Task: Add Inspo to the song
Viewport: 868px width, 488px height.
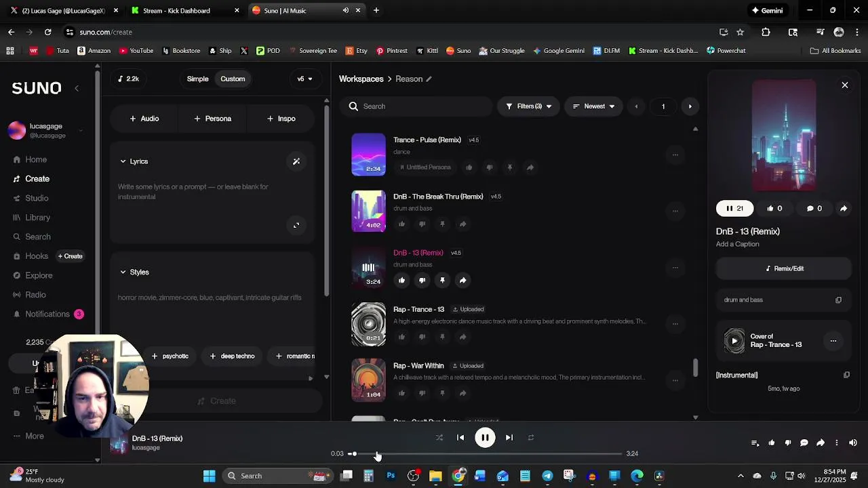Action: (281, 119)
